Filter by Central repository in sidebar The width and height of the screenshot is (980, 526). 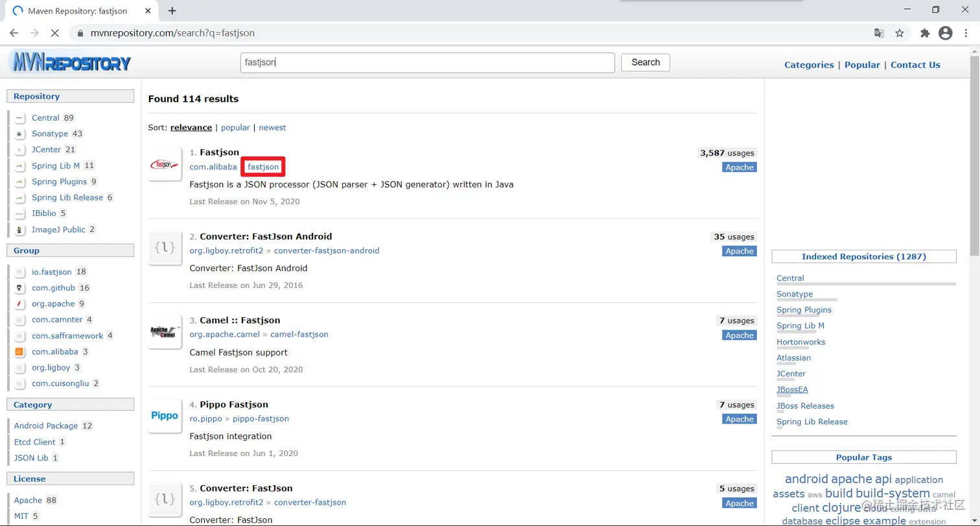(45, 118)
